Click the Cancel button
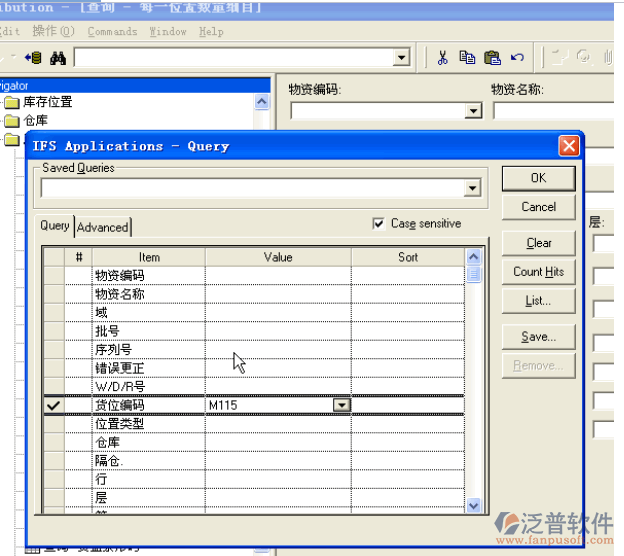Viewport: 624px width, 556px height. pos(538,207)
